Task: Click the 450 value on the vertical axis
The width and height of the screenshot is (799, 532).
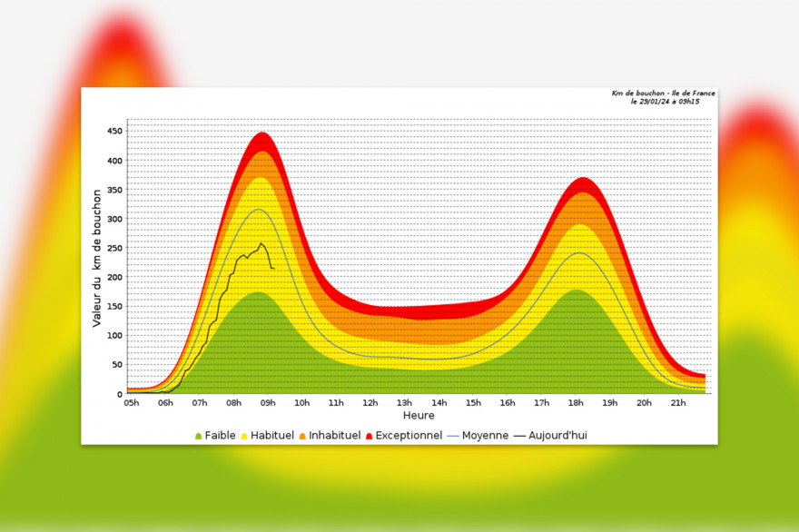Action: 113,132
